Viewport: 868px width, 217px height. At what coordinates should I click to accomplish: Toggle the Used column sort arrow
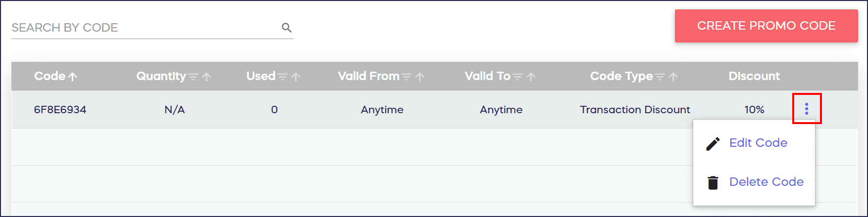pos(296,77)
